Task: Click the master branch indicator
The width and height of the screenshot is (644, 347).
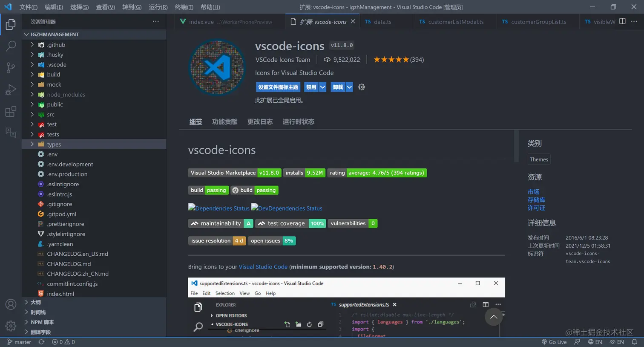Action: pyautogui.click(x=19, y=342)
